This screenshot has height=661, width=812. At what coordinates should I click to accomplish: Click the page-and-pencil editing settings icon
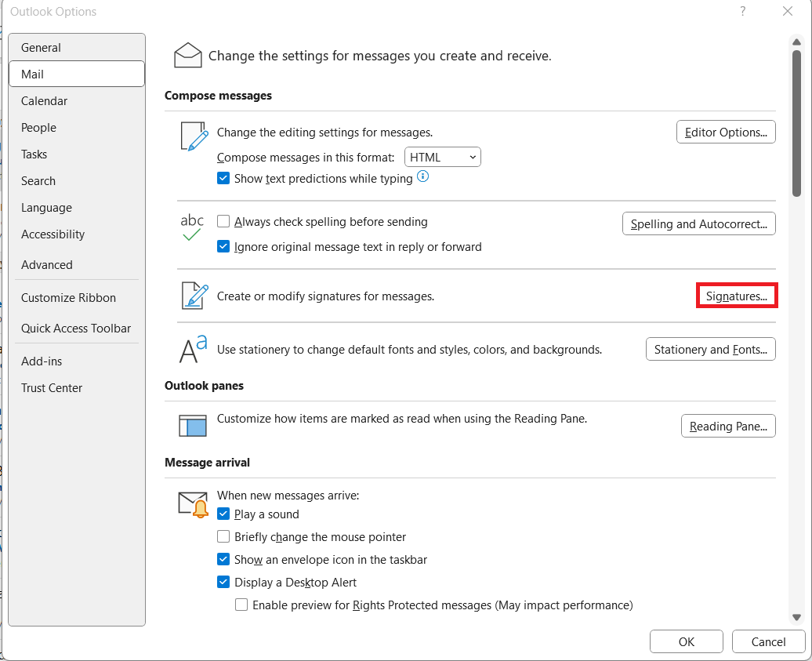[194, 136]
